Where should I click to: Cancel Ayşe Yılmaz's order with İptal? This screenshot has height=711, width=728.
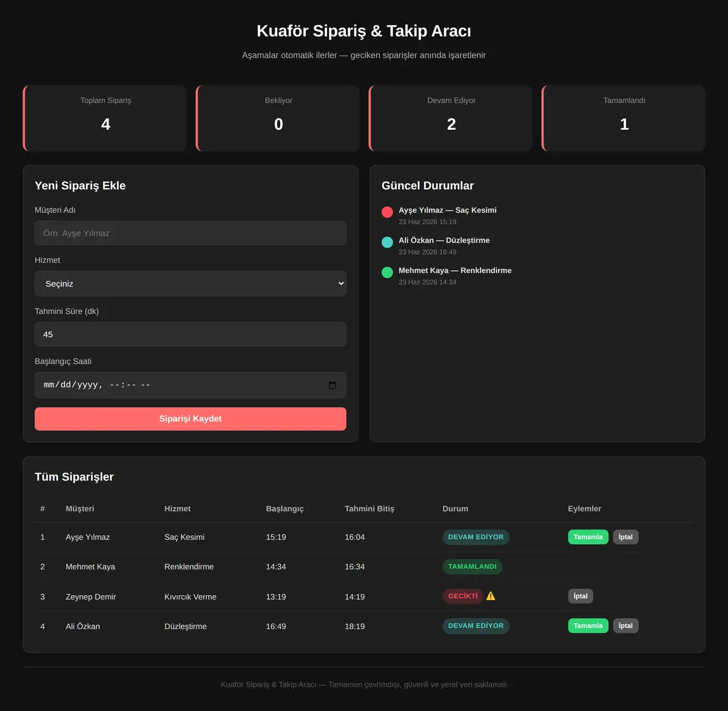pyautogui.click(x=625, y=537)
